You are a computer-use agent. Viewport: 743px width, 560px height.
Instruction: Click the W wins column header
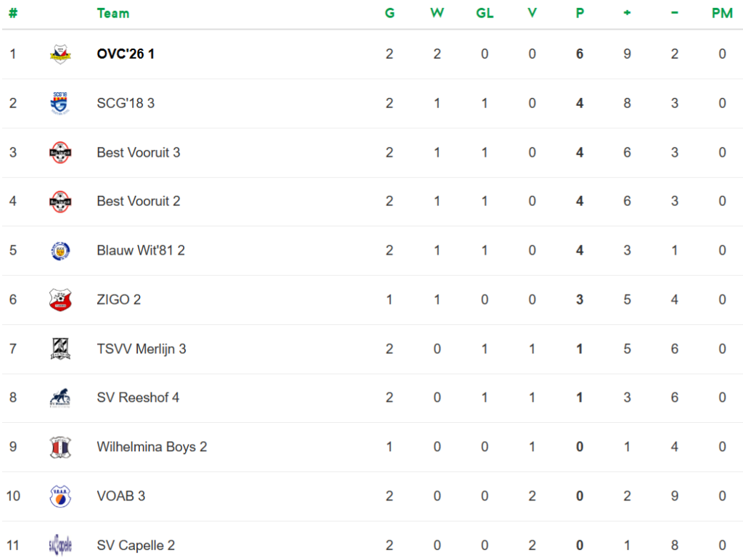[x=437, y=13]
